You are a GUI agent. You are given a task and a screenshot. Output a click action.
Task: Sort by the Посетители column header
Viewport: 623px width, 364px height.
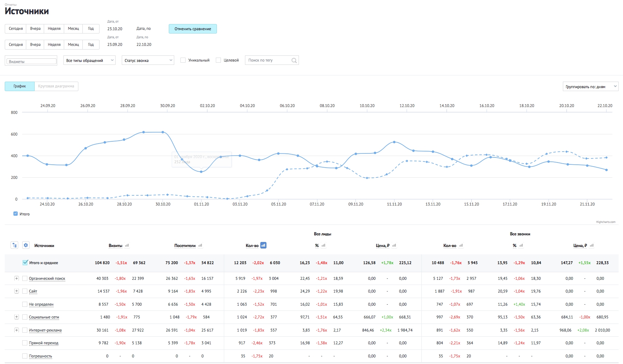tap(185, 246)
